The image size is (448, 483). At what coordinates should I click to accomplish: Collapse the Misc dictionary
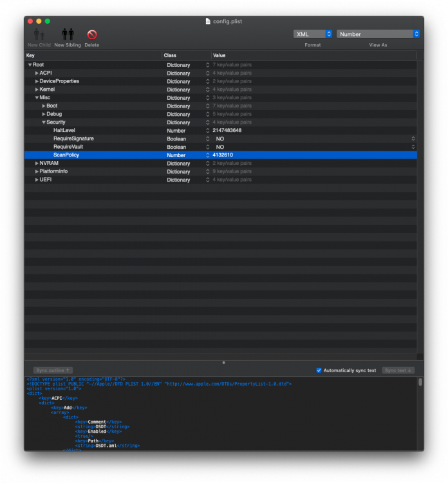point(37,98)
